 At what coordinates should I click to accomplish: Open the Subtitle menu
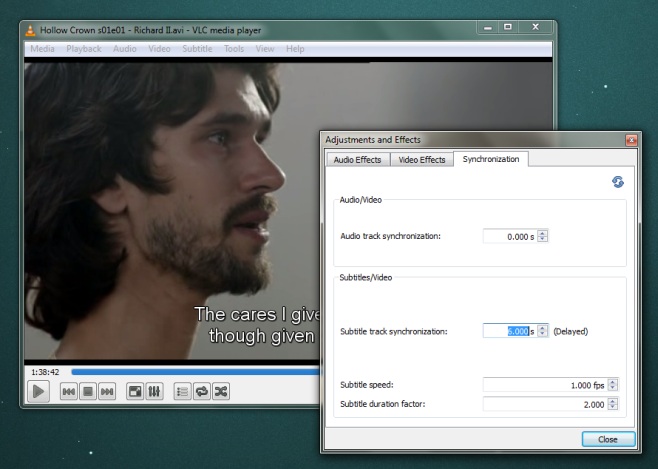[197, 49]
